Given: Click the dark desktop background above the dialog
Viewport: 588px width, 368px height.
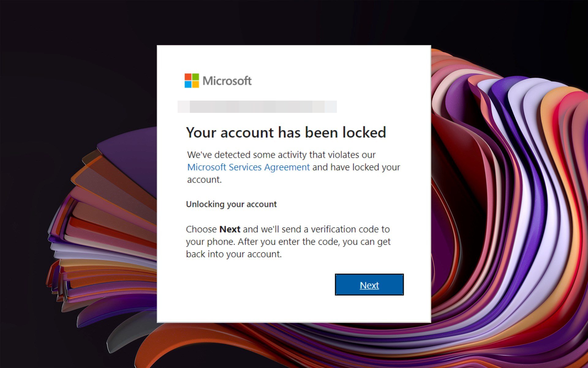Looking at the screenshot, I should pos(294,21).
